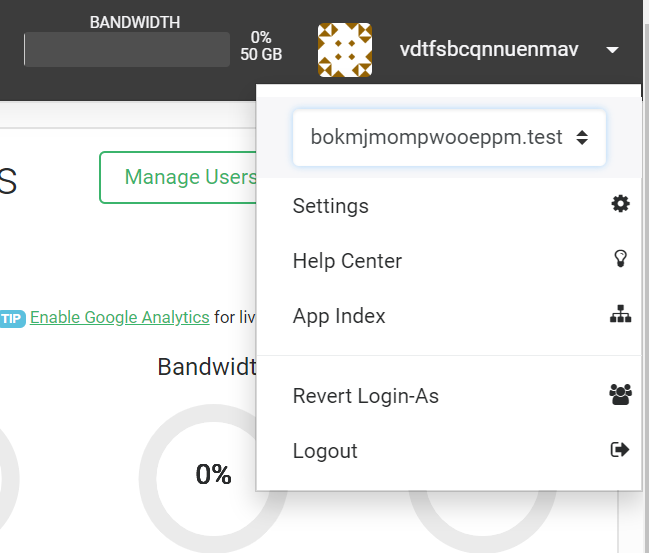This screenshot has width=649, height=553.
Task: Click the App Index sitemap icon
Action: pyautogui.click(x=620, y=315)
